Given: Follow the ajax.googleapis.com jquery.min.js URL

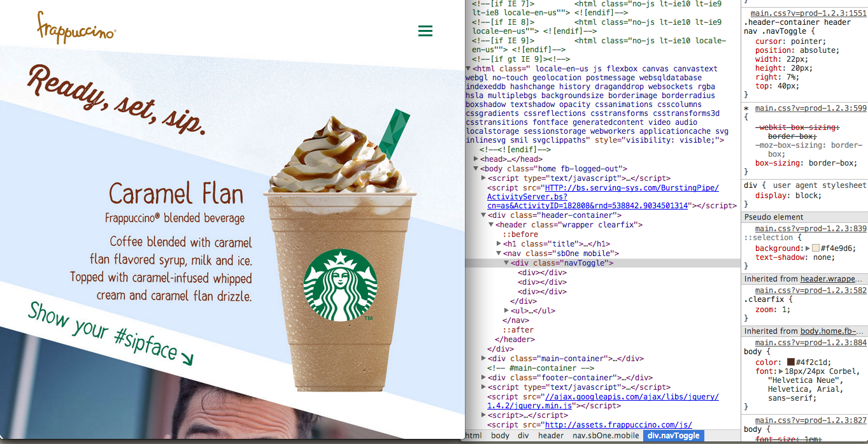Looking at the screenshot, I should point(603,401).
